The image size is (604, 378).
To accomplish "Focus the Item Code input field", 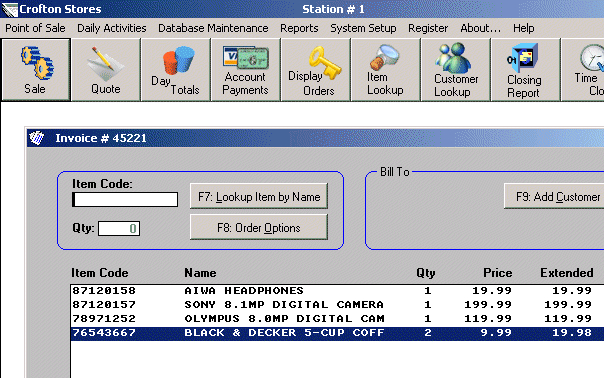I will (x=125, y=200).
